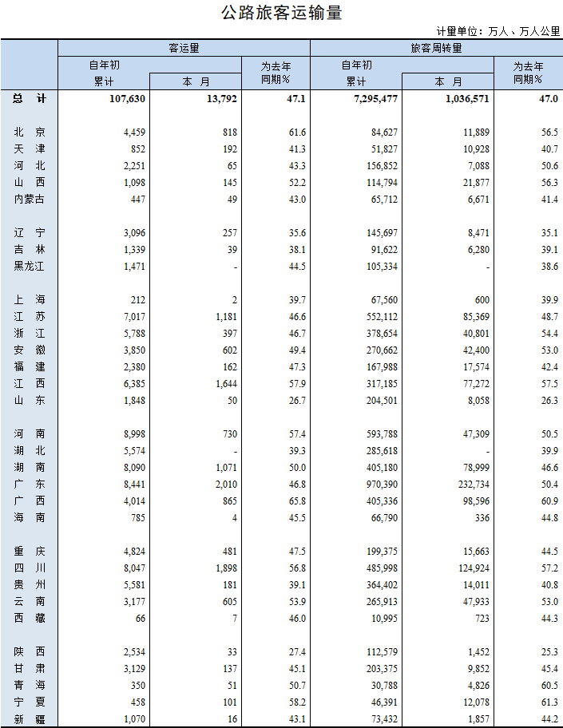Select the 吉林 row label
Screen dimensions: 563x728
(30, 249)
